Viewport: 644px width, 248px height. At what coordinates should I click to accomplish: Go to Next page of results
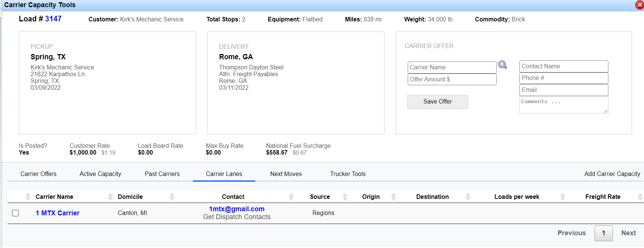click(x=628, y=233)
